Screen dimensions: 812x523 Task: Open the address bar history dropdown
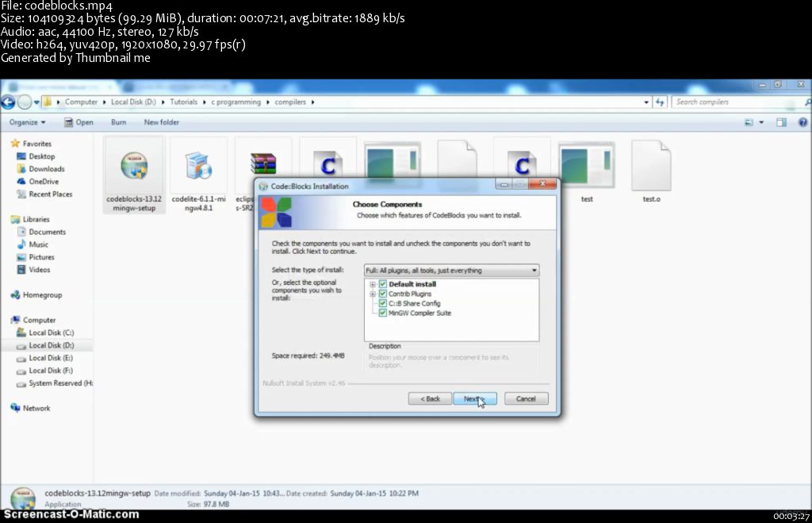point(645,102)
